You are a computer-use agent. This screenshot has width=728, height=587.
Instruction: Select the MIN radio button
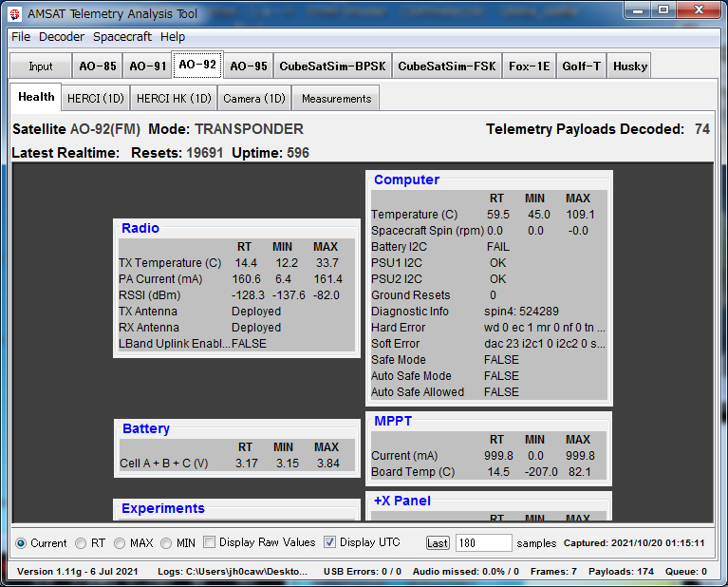click(177, 543)
